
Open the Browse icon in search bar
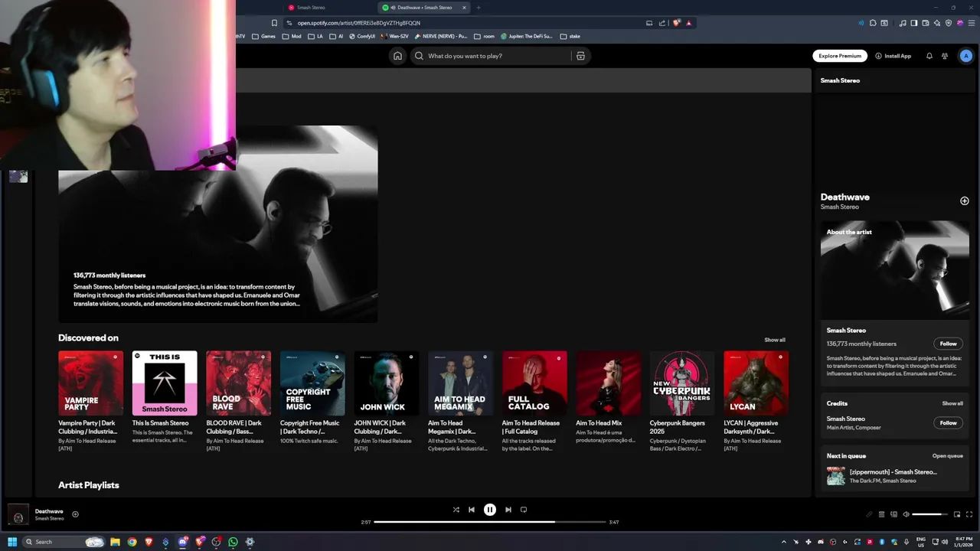pyautogui.click(x=580, y=56)
